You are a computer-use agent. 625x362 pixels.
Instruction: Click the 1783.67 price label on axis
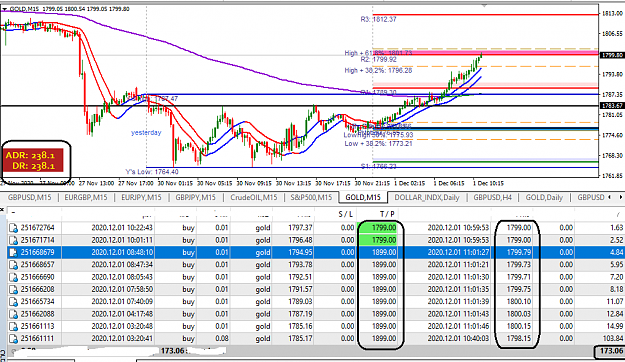pyautogui.click(x=612, y=106)
